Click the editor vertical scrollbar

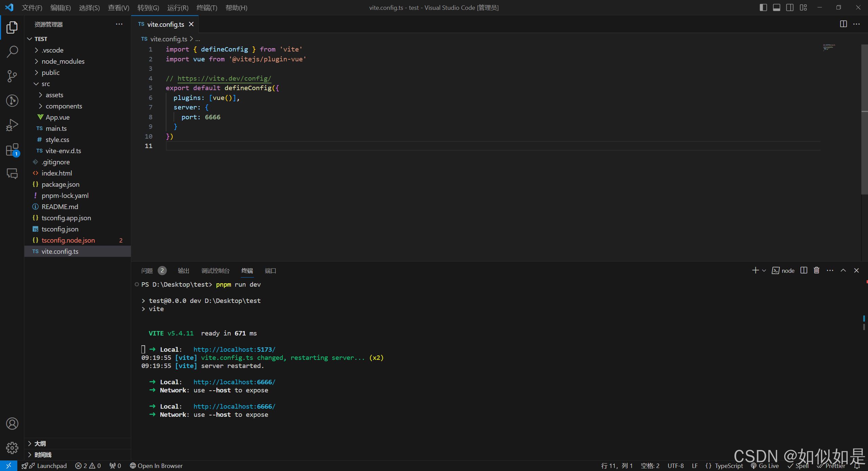864,119
